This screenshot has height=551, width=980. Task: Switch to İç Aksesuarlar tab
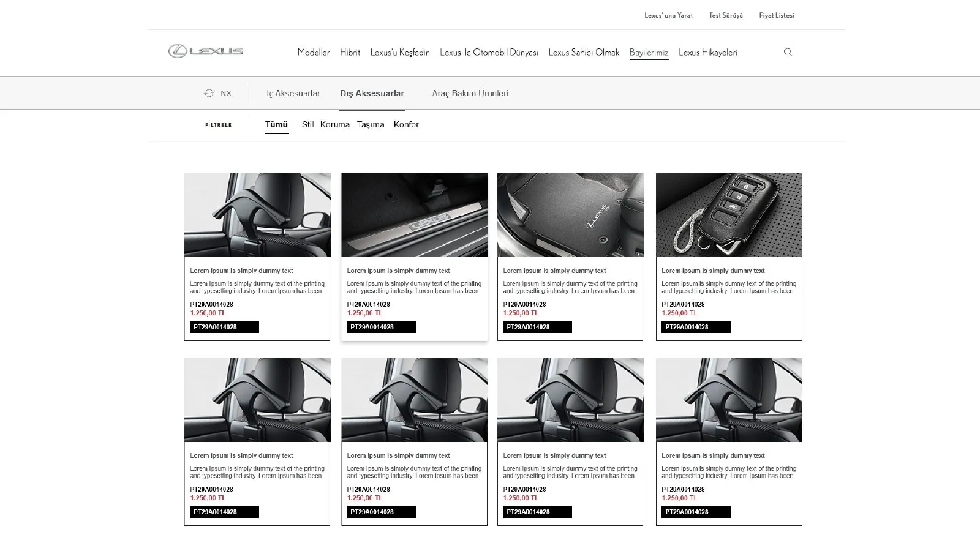[x=293, y=93]
